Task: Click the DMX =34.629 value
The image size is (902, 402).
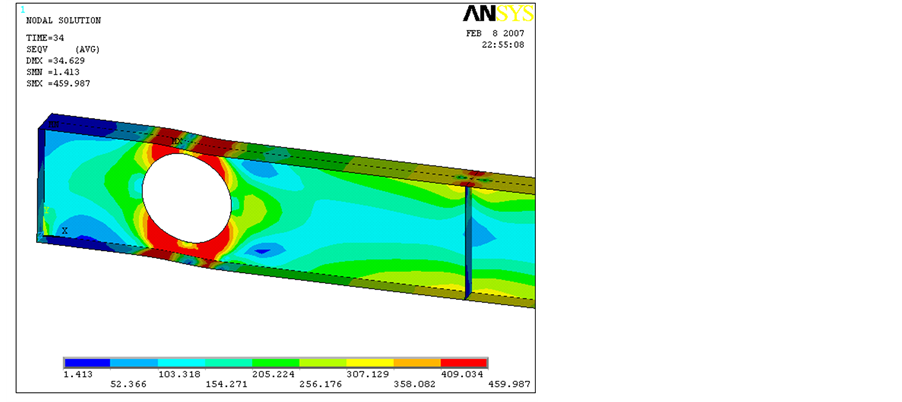Action: pos(55,60)
